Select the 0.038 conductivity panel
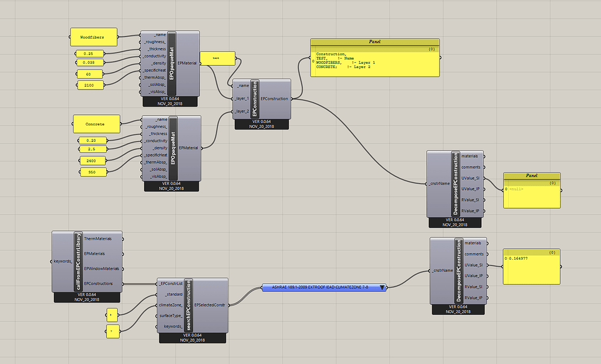 (x=90, y=62)
